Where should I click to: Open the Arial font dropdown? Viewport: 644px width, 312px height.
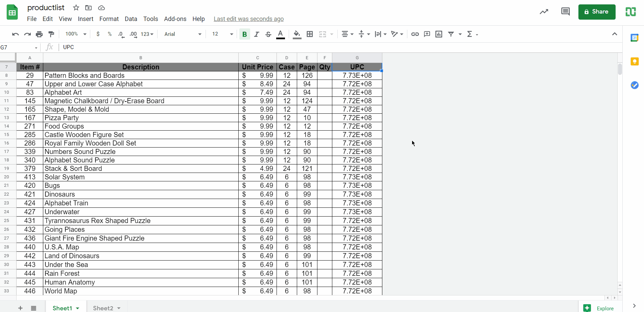pyautogui.click(x=183, y=34)
